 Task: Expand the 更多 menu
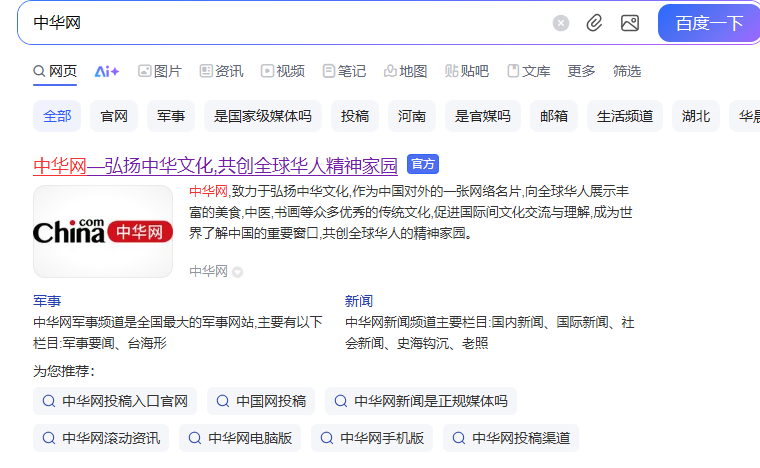581,71
